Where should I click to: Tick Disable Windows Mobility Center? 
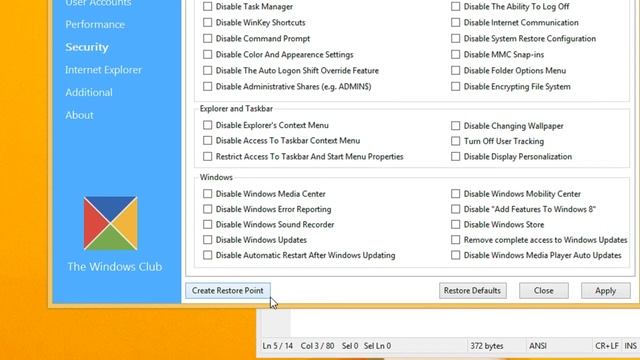[456, 193]
